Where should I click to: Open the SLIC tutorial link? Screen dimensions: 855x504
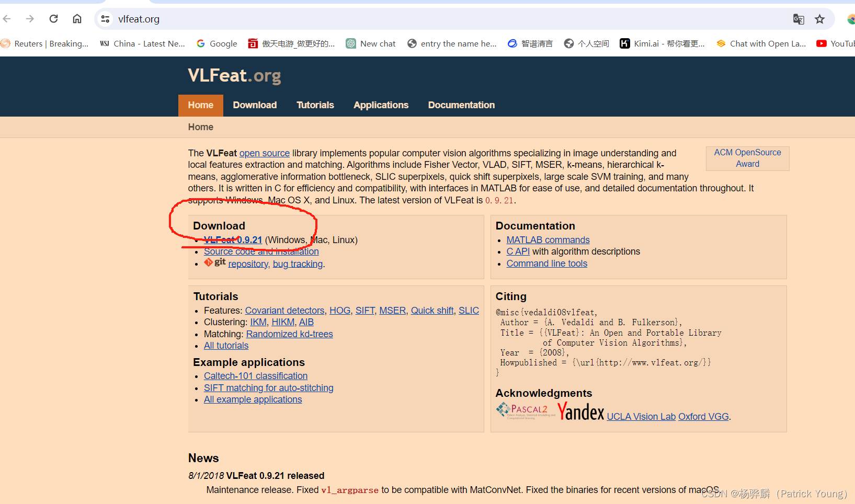click(469, 311)
